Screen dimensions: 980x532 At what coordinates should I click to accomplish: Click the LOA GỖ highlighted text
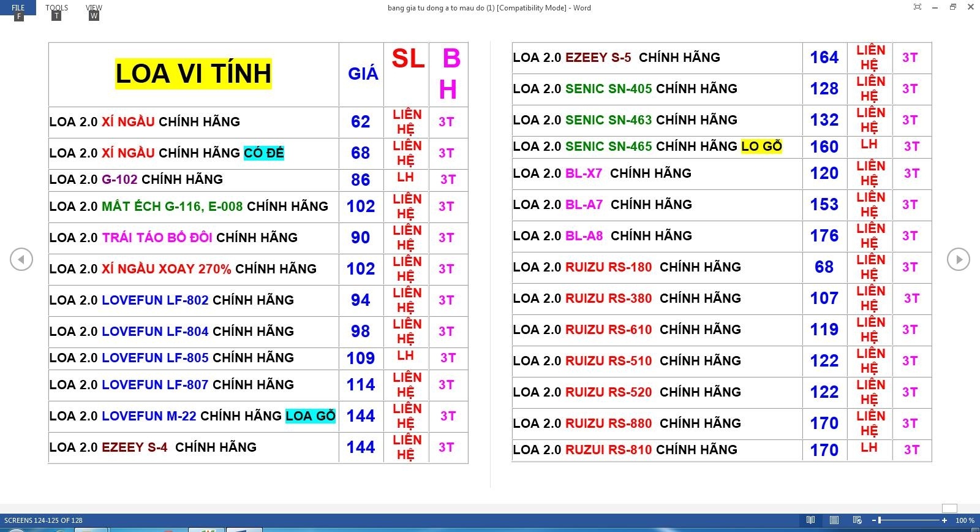(x=311, y=416)
